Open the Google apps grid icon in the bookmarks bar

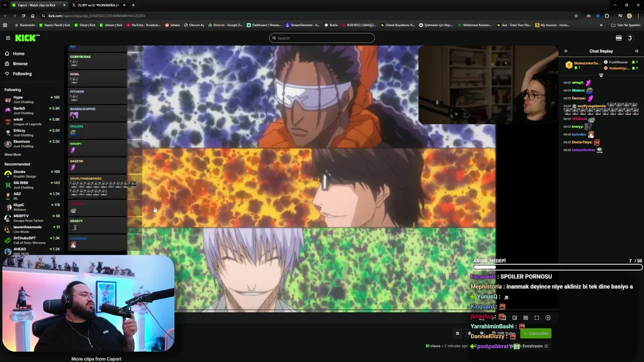(x=5, y=25)
